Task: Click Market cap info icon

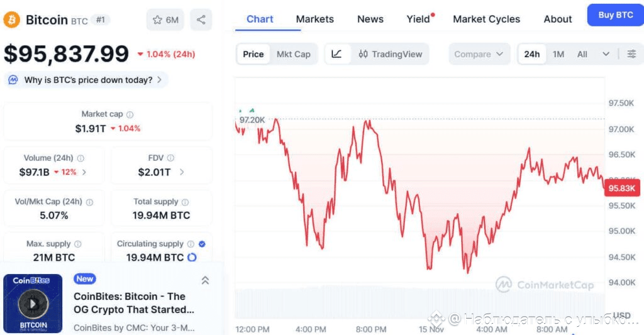Action: click(x=130, y=115)
